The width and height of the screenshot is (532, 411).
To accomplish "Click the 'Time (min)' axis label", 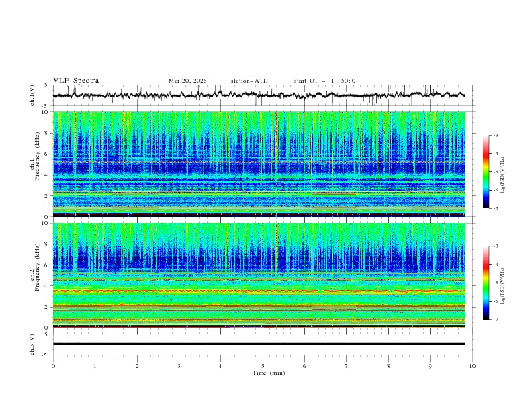I will 269,373.
